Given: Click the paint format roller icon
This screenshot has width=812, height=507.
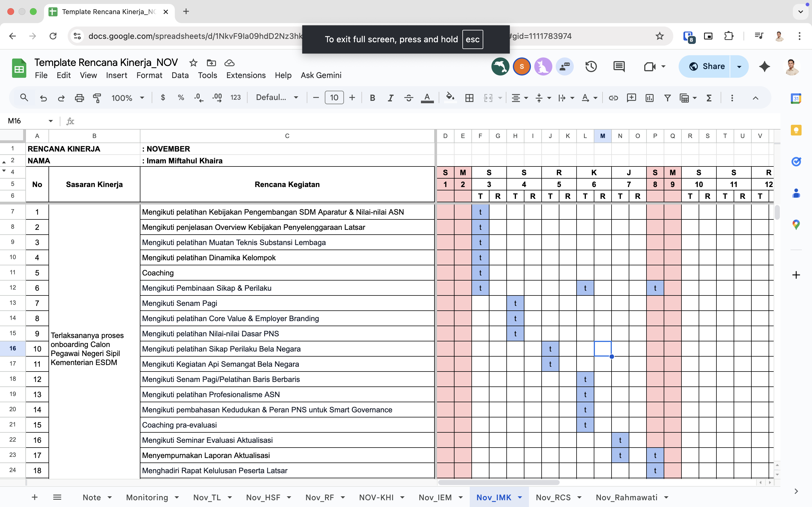Looking at the screenshot, I should tap(97, 98).
